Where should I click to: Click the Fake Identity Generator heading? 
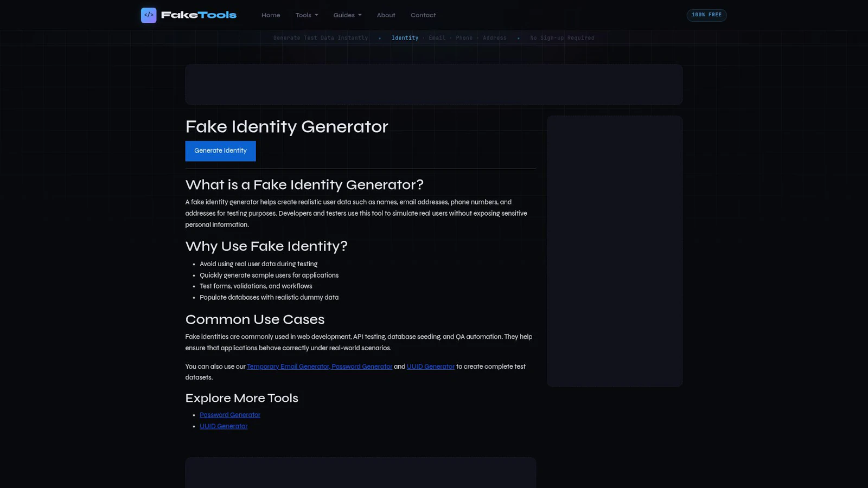(287, 127)
